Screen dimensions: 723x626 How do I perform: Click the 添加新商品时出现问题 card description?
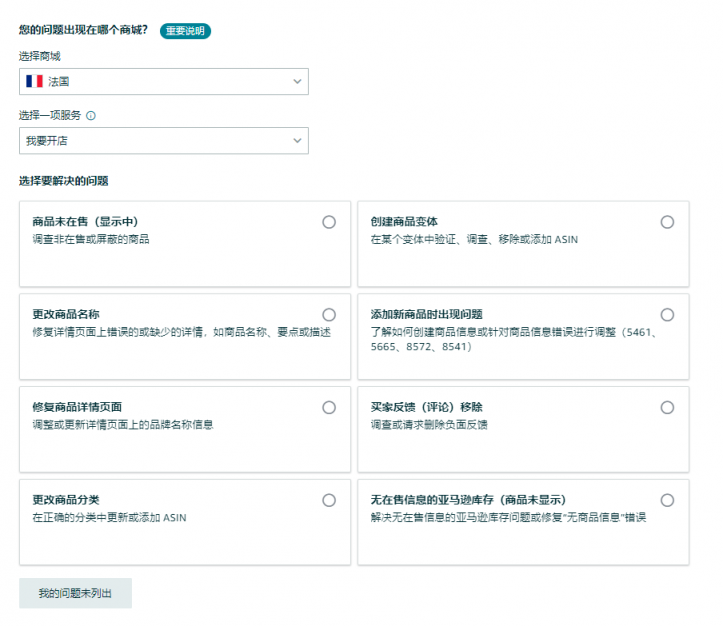click(514, 339)
